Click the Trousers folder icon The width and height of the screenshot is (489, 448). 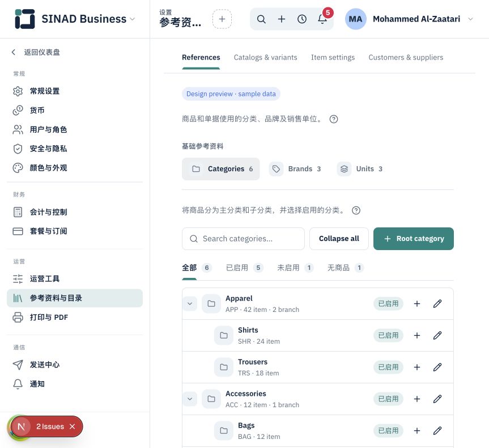point(224,367)
